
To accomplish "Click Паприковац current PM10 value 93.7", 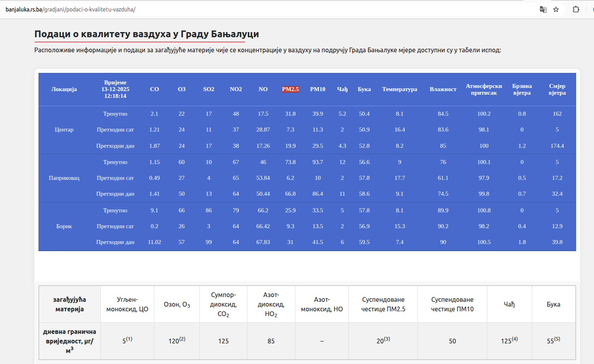I will click(x=318, y=162).
